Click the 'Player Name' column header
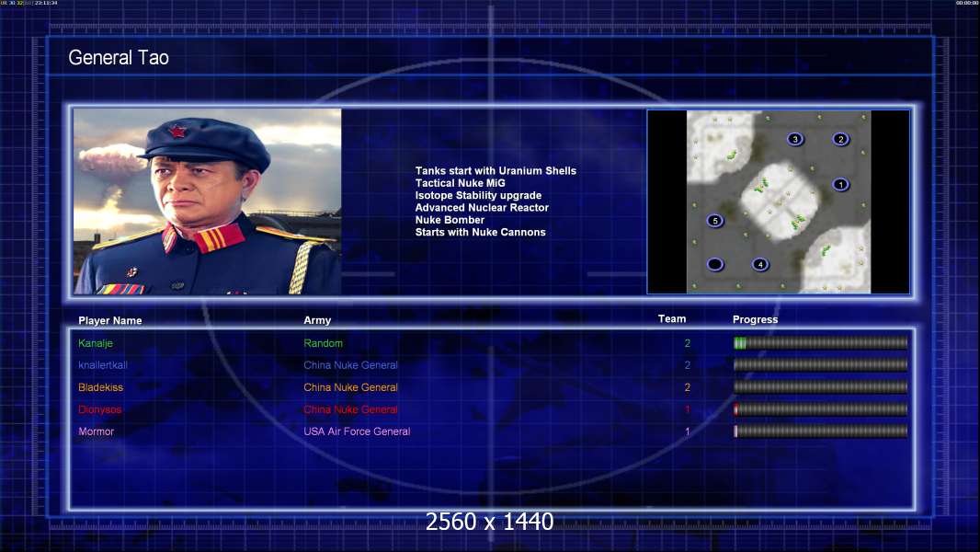The height and width of the screenshot is (552, 980). (x=110, y=321)
